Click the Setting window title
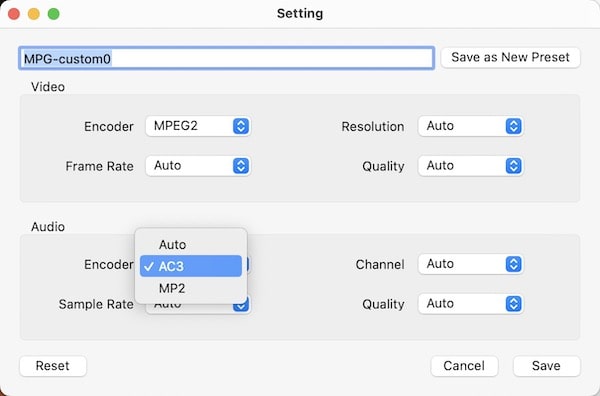600x396 pixels. [x=300, y=13]
